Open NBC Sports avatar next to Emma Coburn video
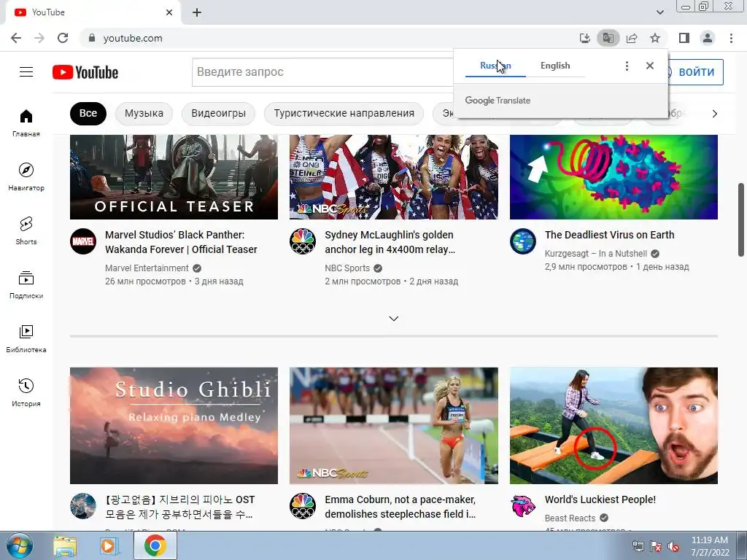 pos(303,506)
